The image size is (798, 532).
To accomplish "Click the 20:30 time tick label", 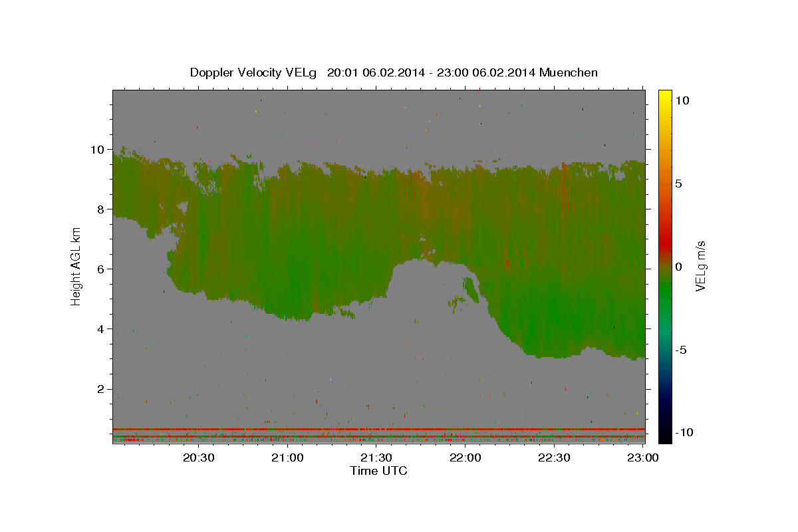I will 199,458.
